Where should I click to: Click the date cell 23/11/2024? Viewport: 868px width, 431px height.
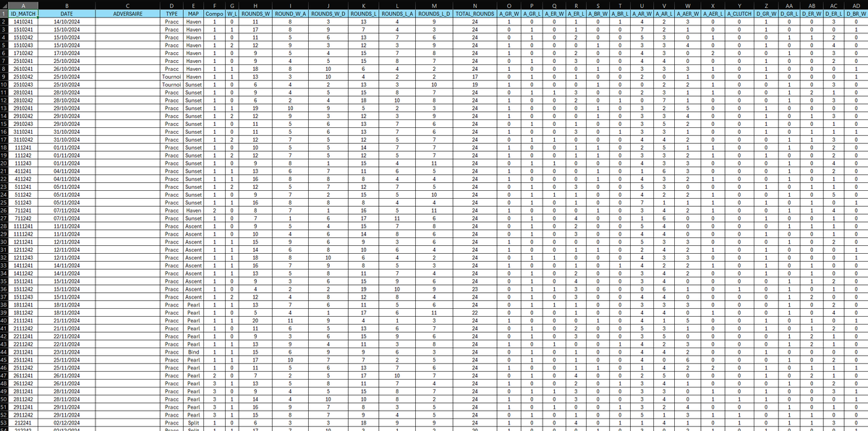click(67, 351)
